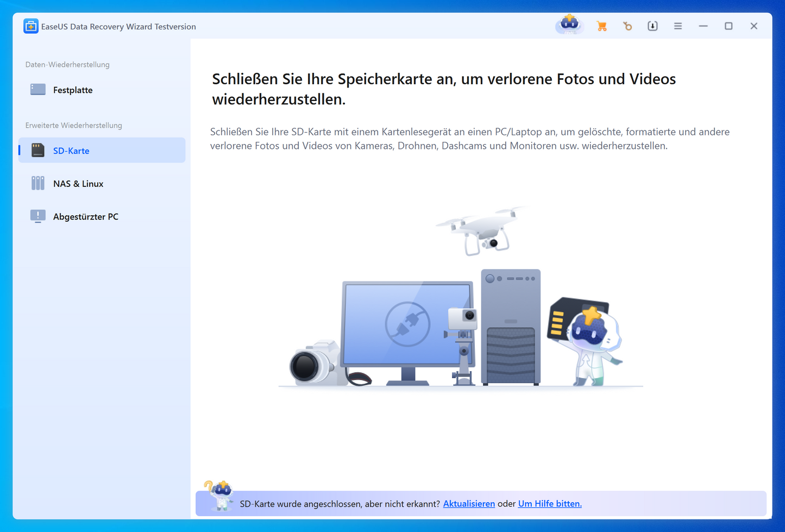The width and height of the screenshot is (785, 532).
Task: Switch to Abgestürzter PC recovery
Action: [86, 217]
